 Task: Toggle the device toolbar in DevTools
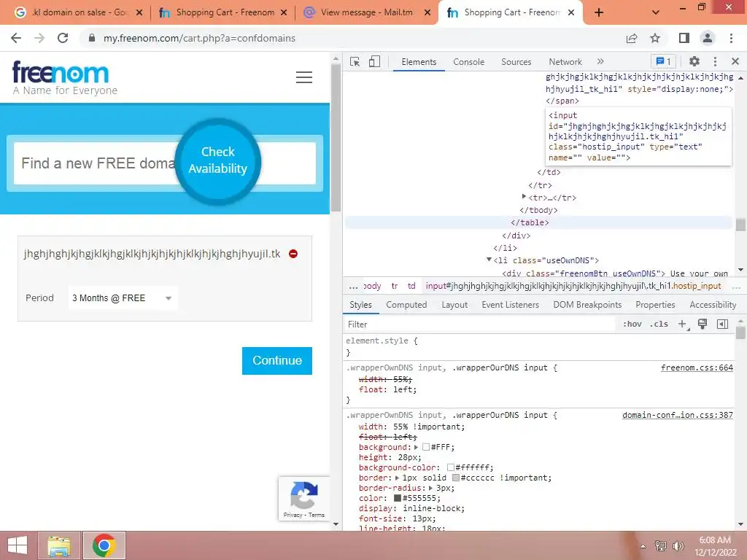click(374, 62)
